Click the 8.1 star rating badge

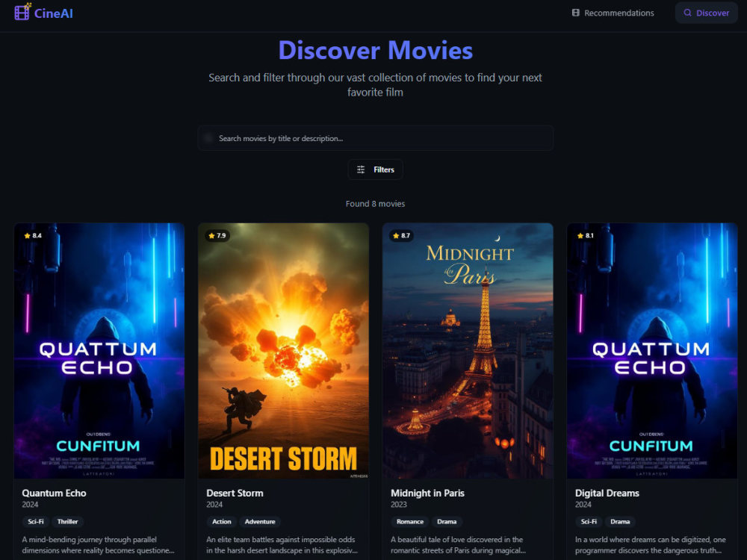click(x=586, y=236)
